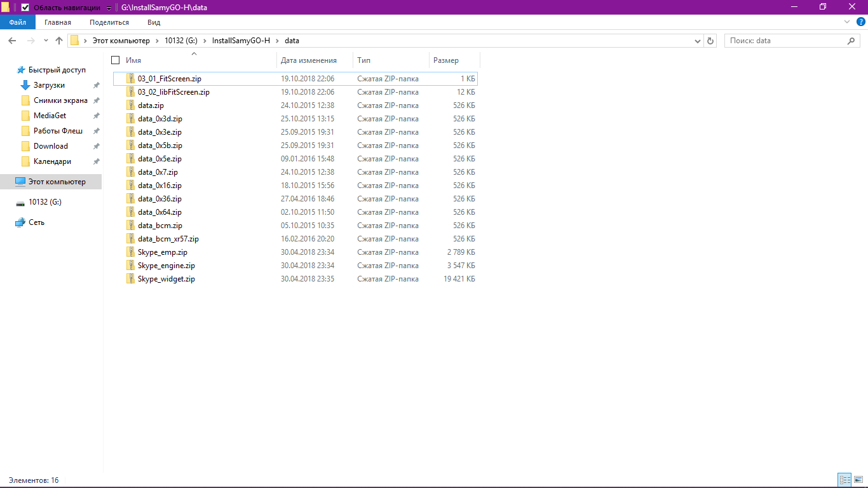Viewport: 868px width, 488px height.
Task: Open the Вид ribbon tab
Action: click(154, 22)
